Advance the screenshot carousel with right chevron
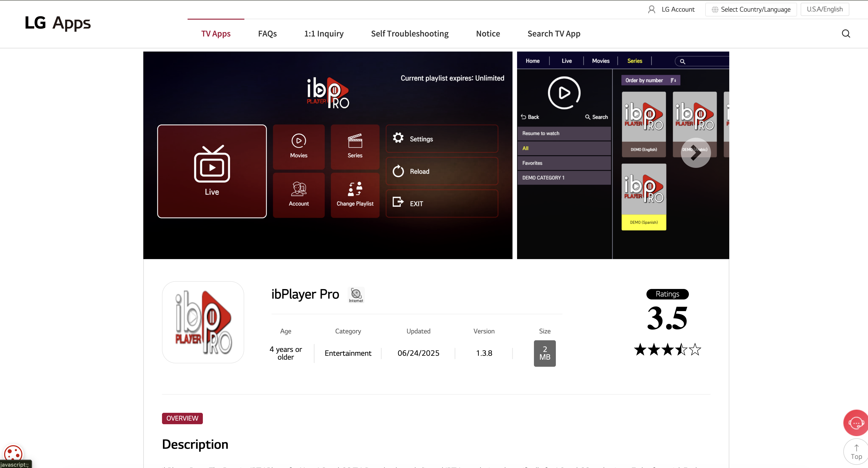The width and height of the screenshot is (868, 468). 695,153
